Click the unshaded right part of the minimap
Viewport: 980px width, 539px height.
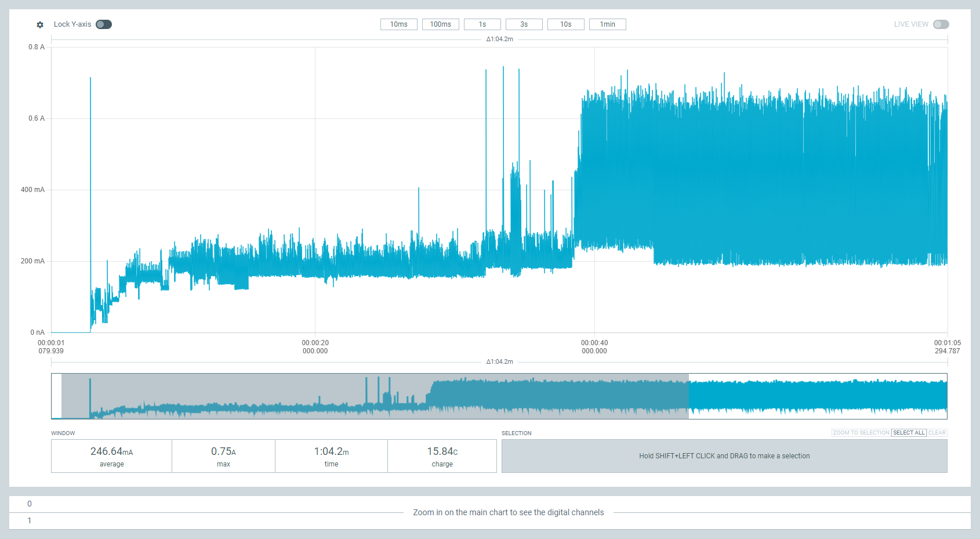(818, 396)
